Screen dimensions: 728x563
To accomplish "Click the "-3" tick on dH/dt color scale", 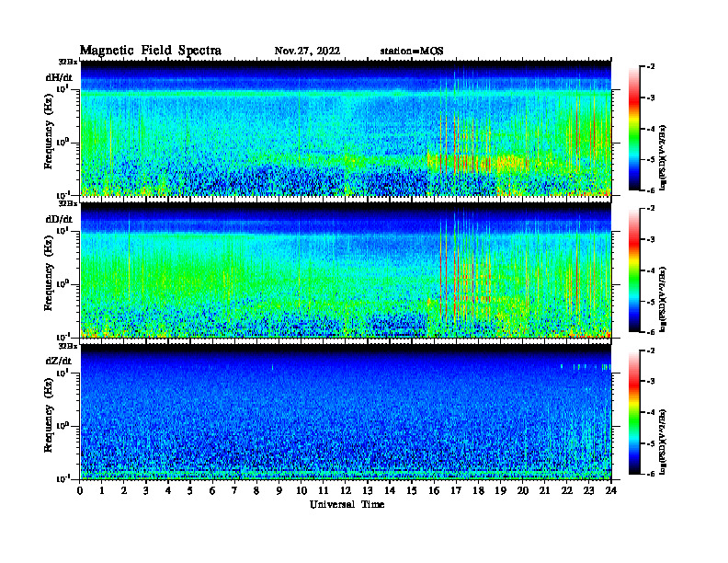I will pos(651,98).
